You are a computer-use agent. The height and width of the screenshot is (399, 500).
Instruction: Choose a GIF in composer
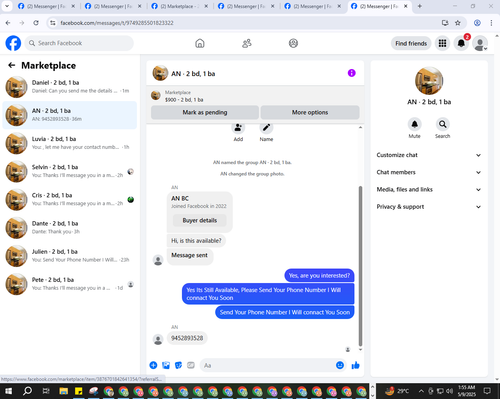(x=191, y=365)
